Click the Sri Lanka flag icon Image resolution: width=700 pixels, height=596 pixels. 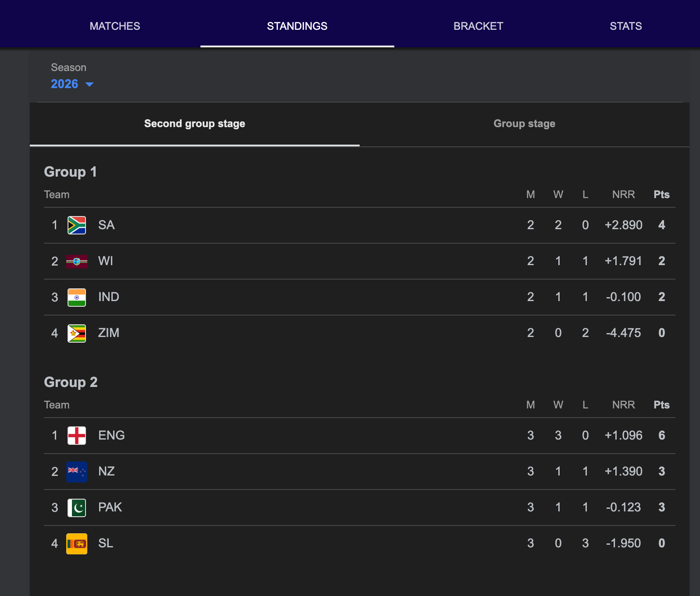click(x=77, y=543)
